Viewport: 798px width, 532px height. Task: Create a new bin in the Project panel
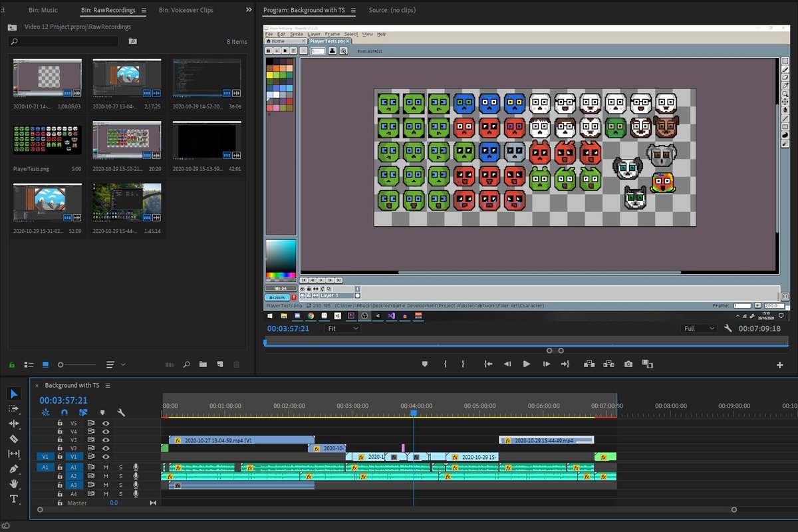coord(203,364)
